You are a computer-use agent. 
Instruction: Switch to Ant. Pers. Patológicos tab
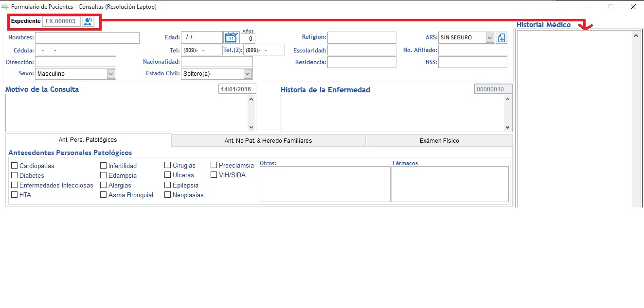tap(88, 140)
